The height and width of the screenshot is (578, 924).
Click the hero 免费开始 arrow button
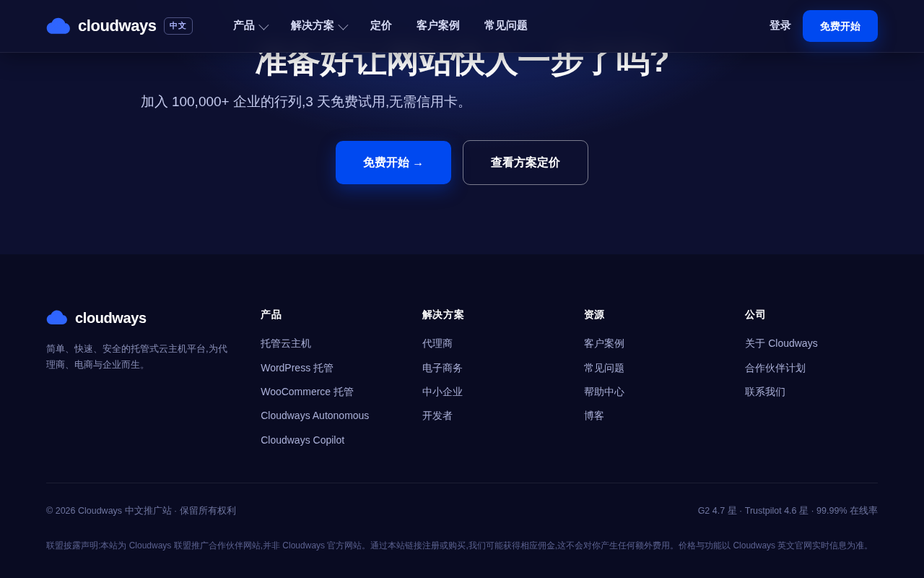tap(393, 163)
